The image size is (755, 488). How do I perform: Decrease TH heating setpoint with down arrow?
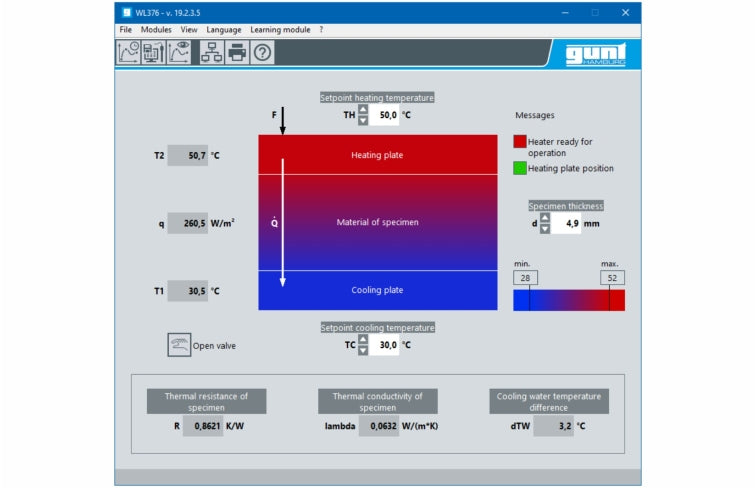click(x=363, y=121)
